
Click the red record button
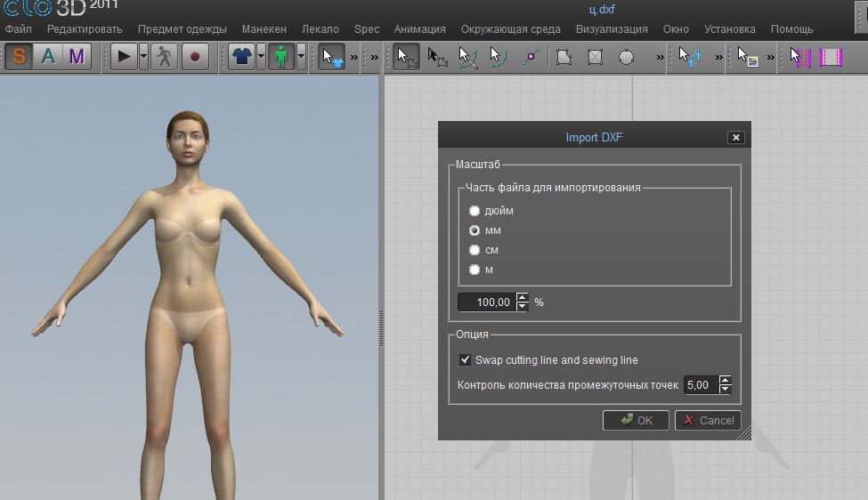(x=194, y=57)
